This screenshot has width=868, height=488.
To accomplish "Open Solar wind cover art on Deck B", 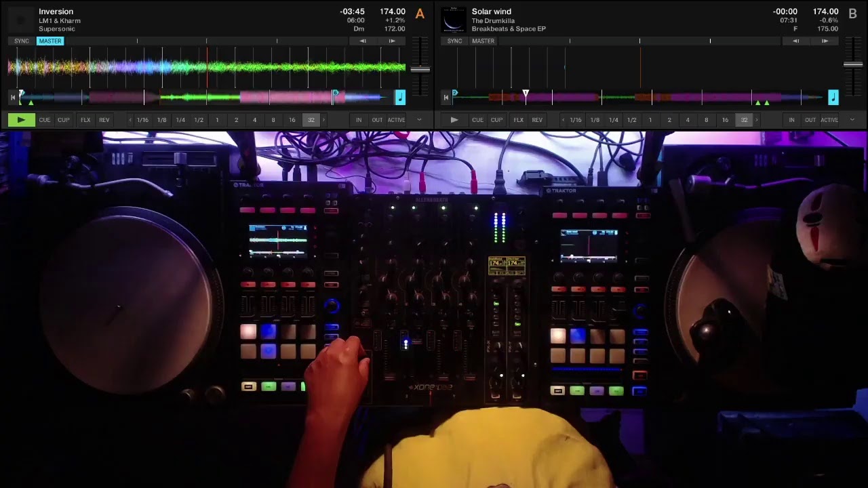I will 454,20.
